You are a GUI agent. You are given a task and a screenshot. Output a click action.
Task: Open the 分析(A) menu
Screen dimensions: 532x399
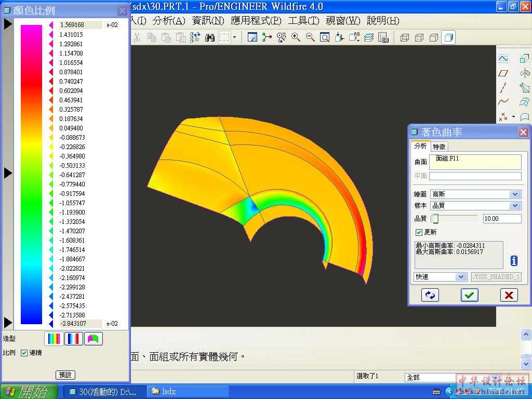pos(169,21)
